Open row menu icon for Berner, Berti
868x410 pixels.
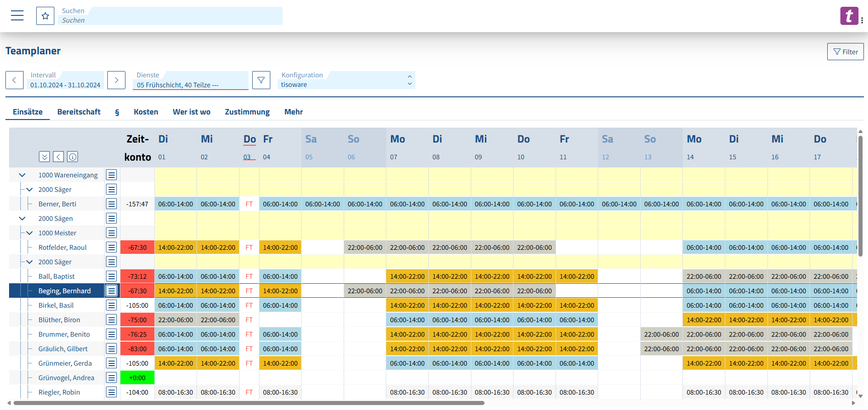point(111,204)
